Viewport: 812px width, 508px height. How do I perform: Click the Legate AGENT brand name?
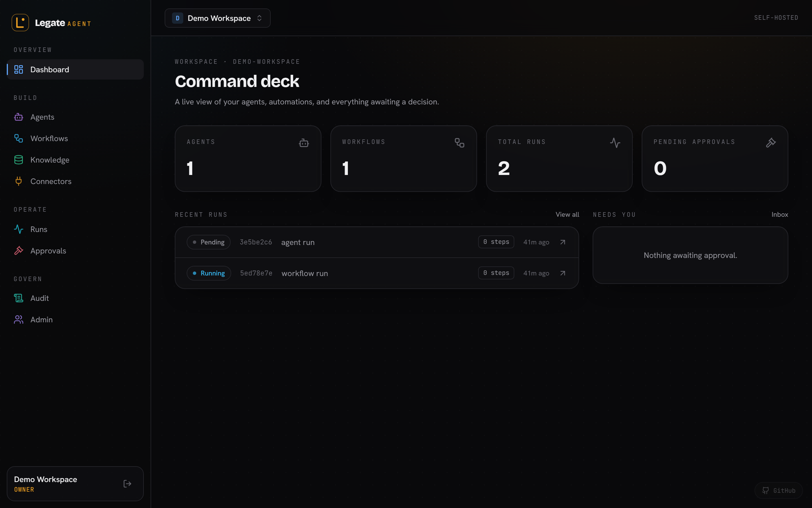click(63, 23)
